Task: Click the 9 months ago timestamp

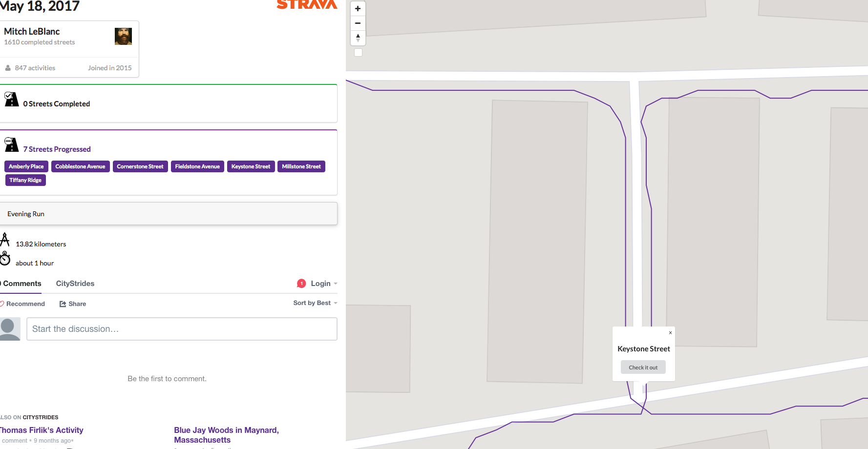Action: tap(53, 441)
